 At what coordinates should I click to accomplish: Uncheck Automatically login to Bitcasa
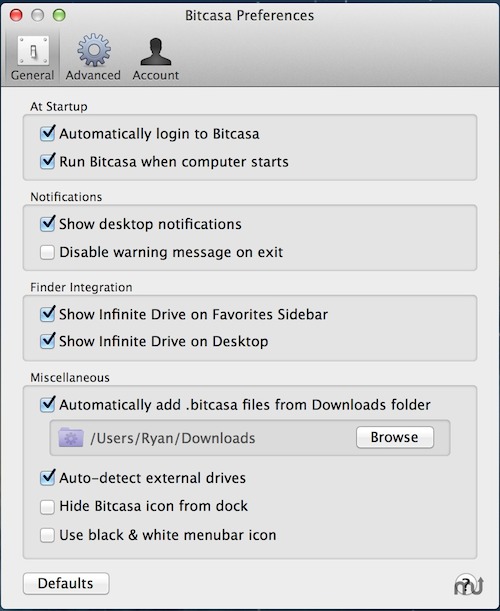(48, 133)
